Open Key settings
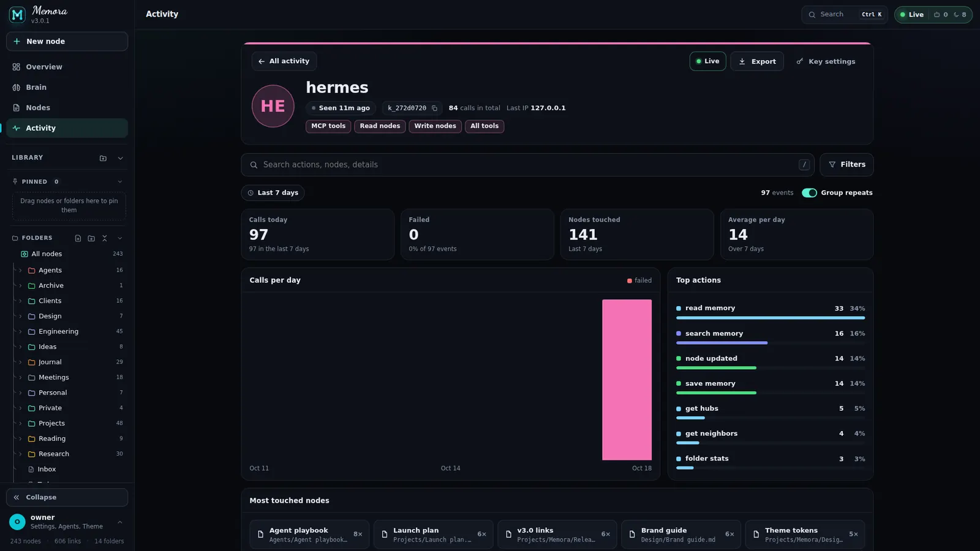Image resolution: width=980 pixels, height=551 pixels. (826, 61)
